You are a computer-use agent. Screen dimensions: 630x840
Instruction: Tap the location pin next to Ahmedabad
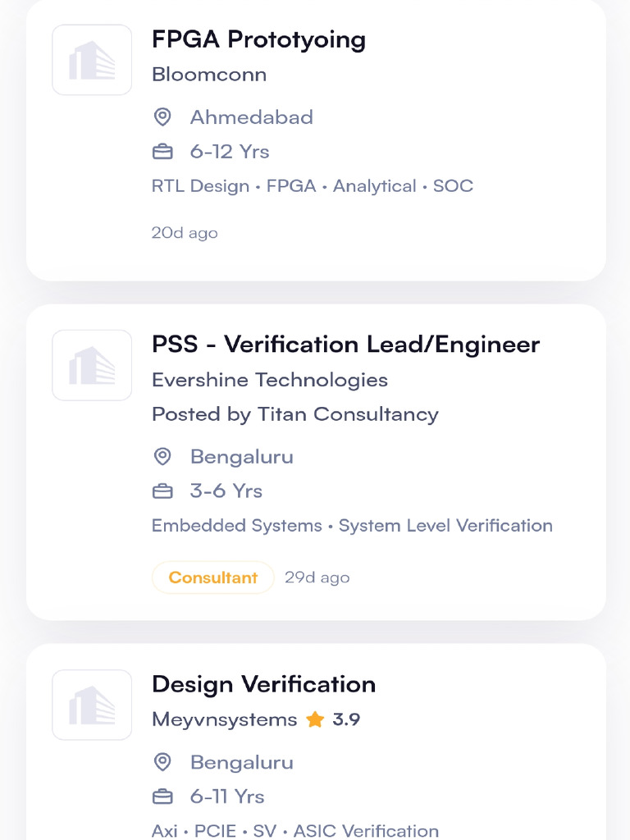[162, 117]
